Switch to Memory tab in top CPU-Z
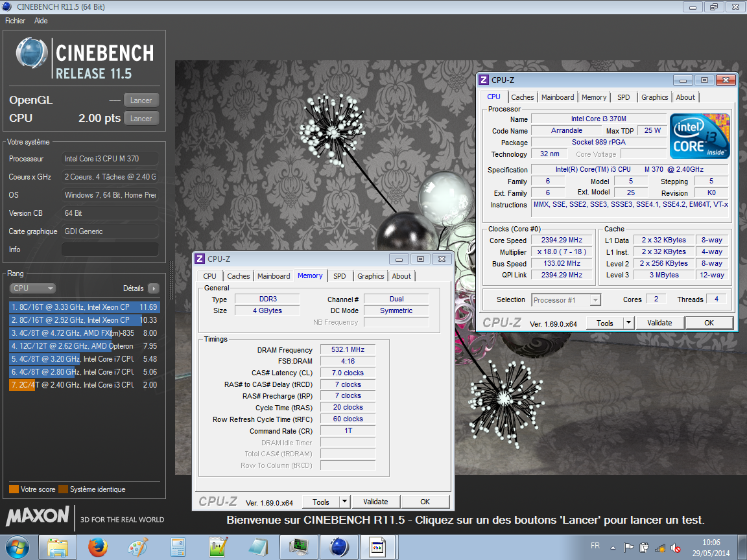Image resolution: width=747 pixels, height=560 pixels. point(593,97)
